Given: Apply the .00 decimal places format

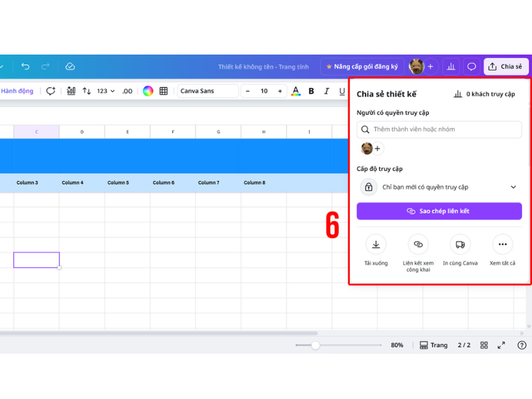Looking at the screenshot, I should [x=126, y=90].
